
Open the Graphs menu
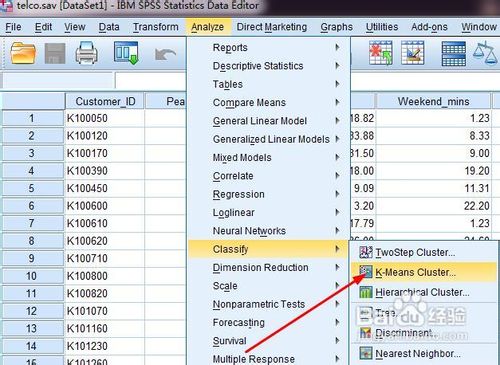point(336,27)
